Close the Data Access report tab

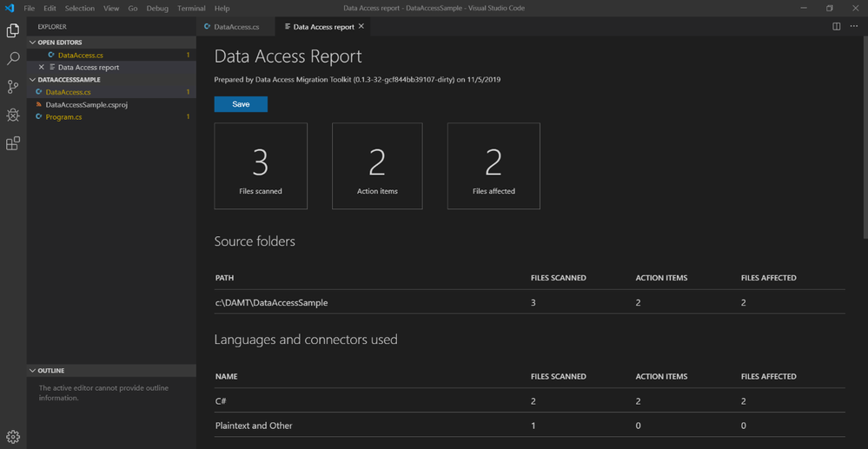(x=361, y=26)
